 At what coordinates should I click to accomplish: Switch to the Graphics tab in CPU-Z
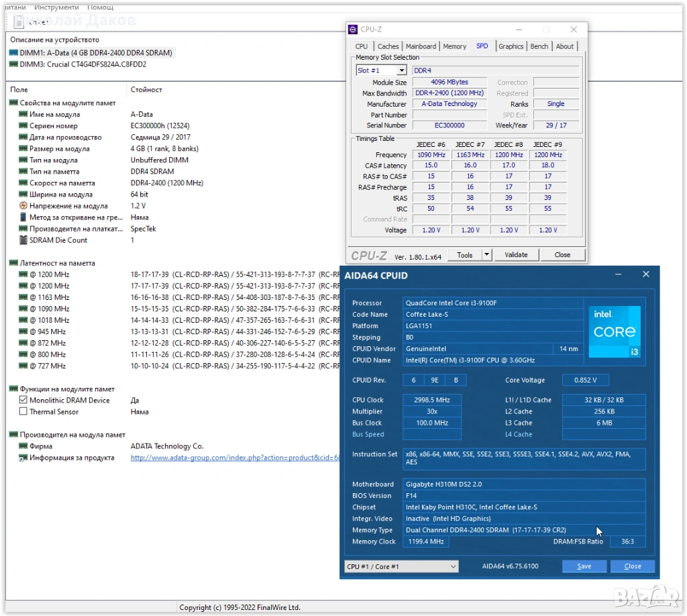(x=511, y=46)
